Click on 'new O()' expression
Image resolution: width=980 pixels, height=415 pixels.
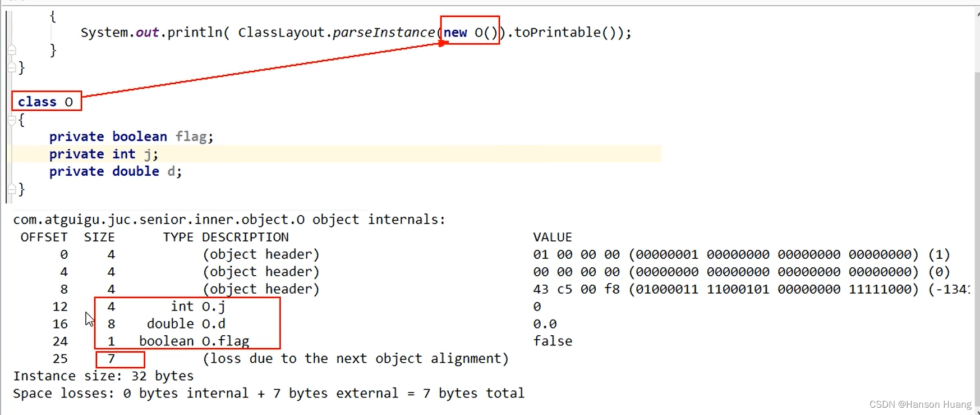[471, 33]
